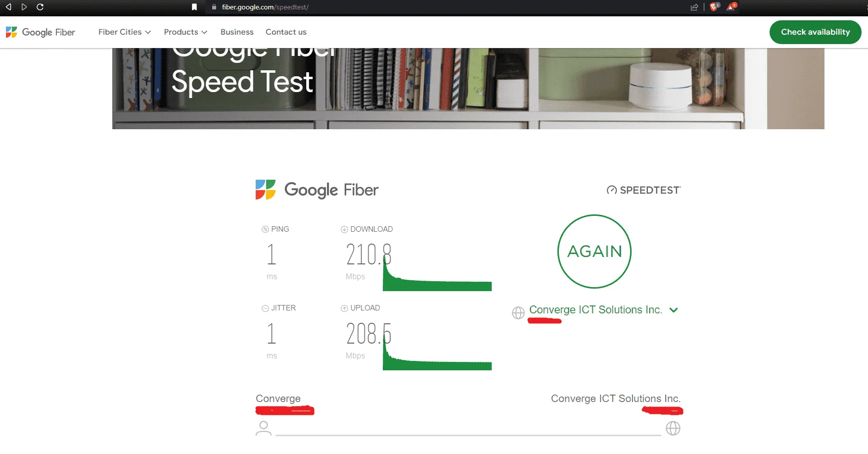Open site lock info icon
This screenshot has height=454, width=868.
pos(214,7)
